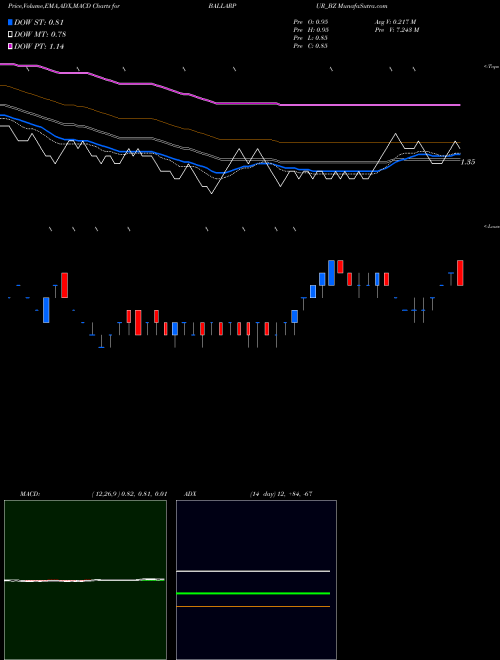
Task: Click the blue DOW ST legend swatch
Action: coord(10,22)
